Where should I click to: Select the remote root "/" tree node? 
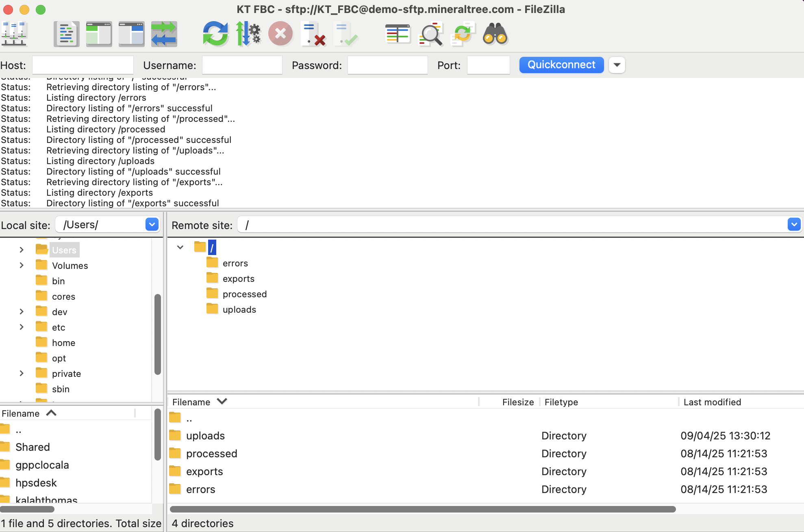tap(212, 247)
